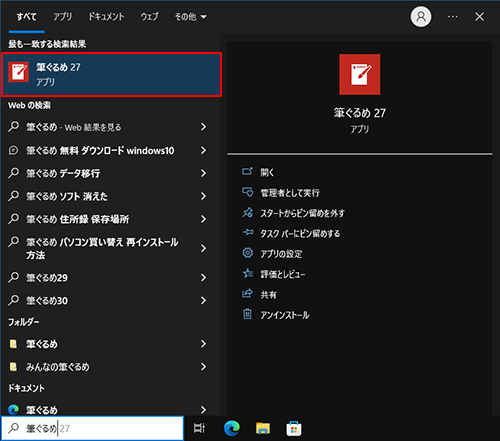Expand the 筆ぐるめ30 result arrow
This screenshot has width=500, height=441.
point(203,300)
